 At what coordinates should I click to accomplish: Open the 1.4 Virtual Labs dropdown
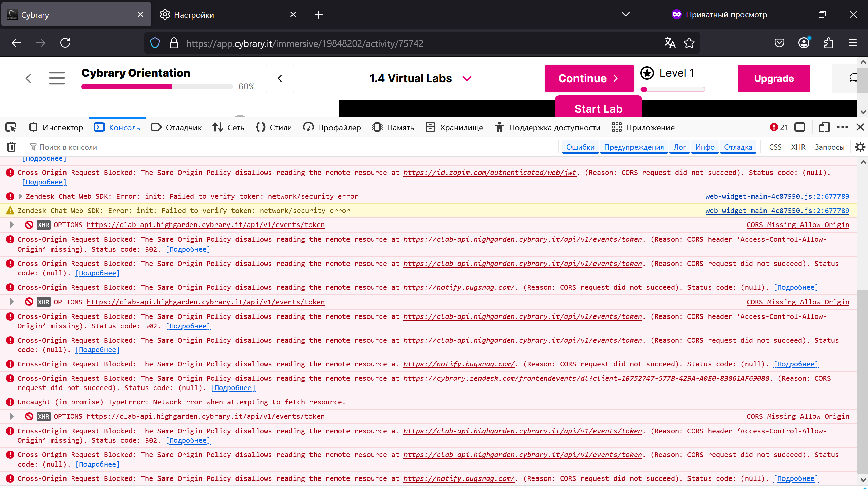[x=467, y=78]
